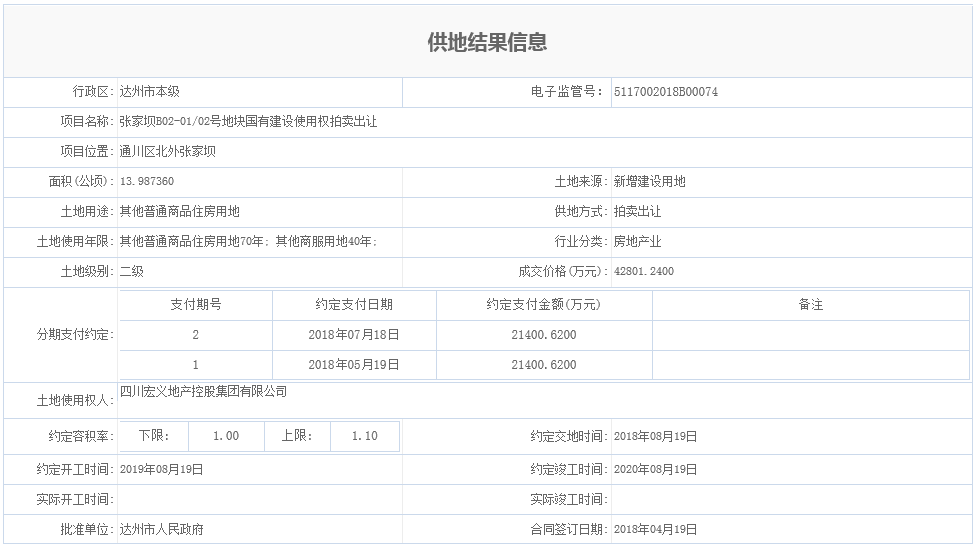
Task: Click the 项目名称 label
Action: [87, 122]
